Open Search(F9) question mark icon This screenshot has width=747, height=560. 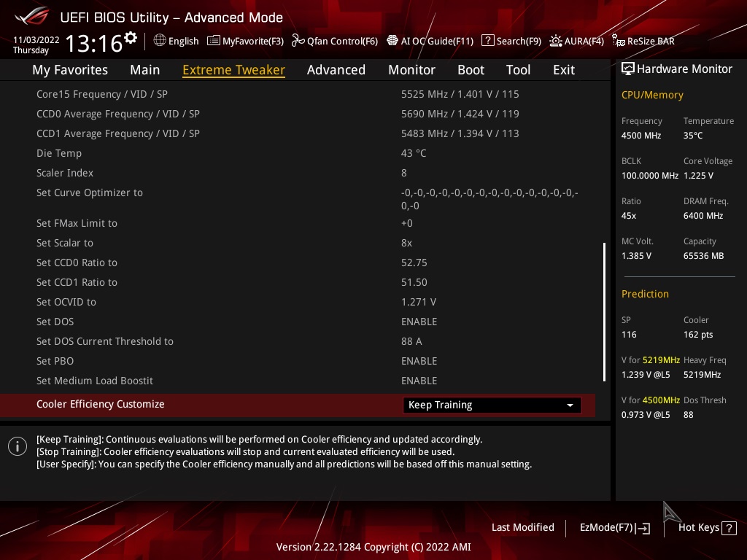coord(487,41)
